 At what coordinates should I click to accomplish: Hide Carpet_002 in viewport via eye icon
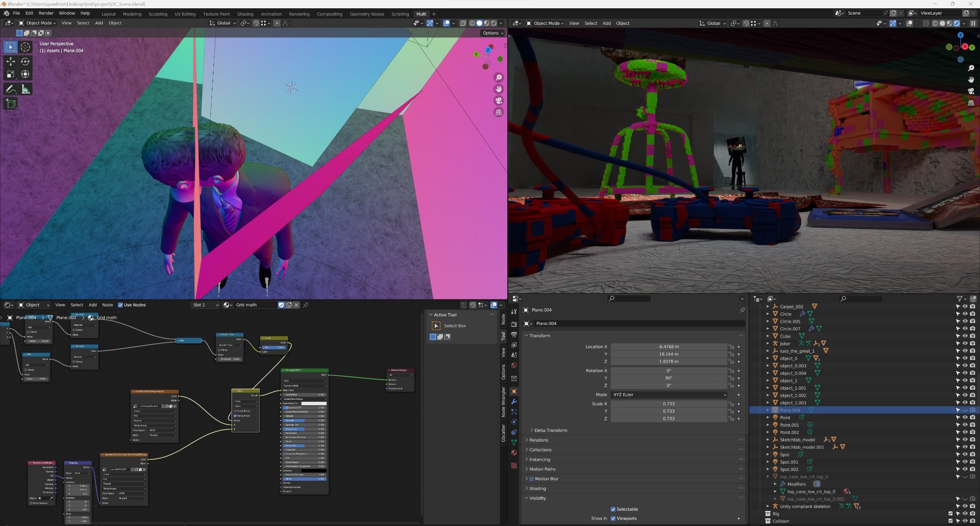click(965, 306)
